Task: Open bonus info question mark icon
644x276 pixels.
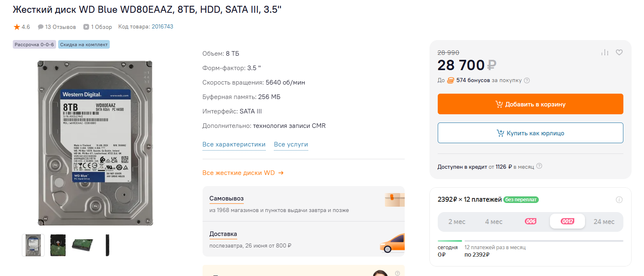Action: click(527, 80)
